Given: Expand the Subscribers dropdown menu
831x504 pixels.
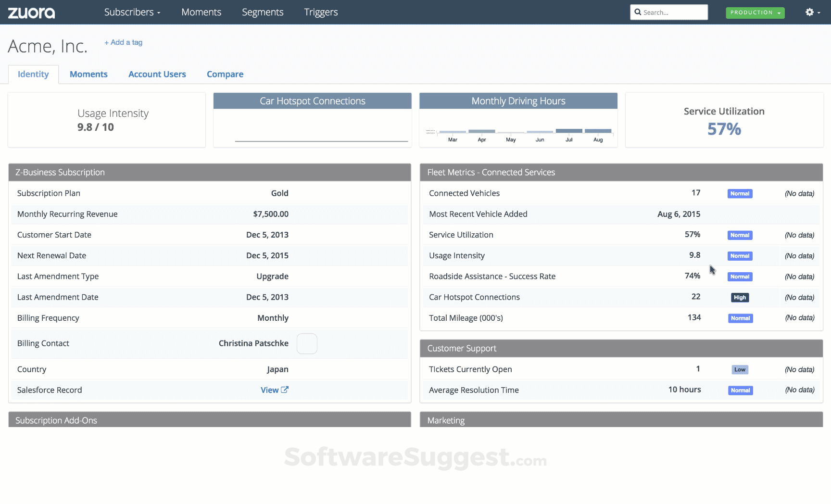Looking at the screenshot, I should tap(132, 13).
